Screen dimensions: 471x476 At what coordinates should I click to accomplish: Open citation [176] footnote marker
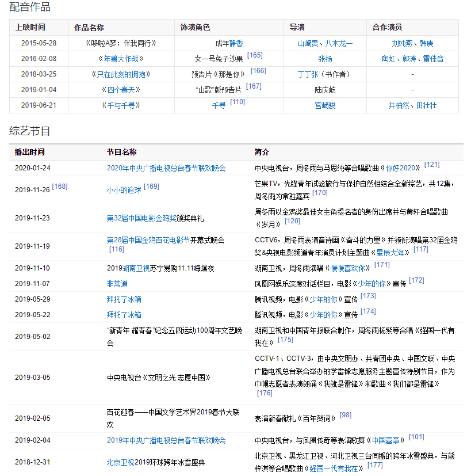coord(265,393)
